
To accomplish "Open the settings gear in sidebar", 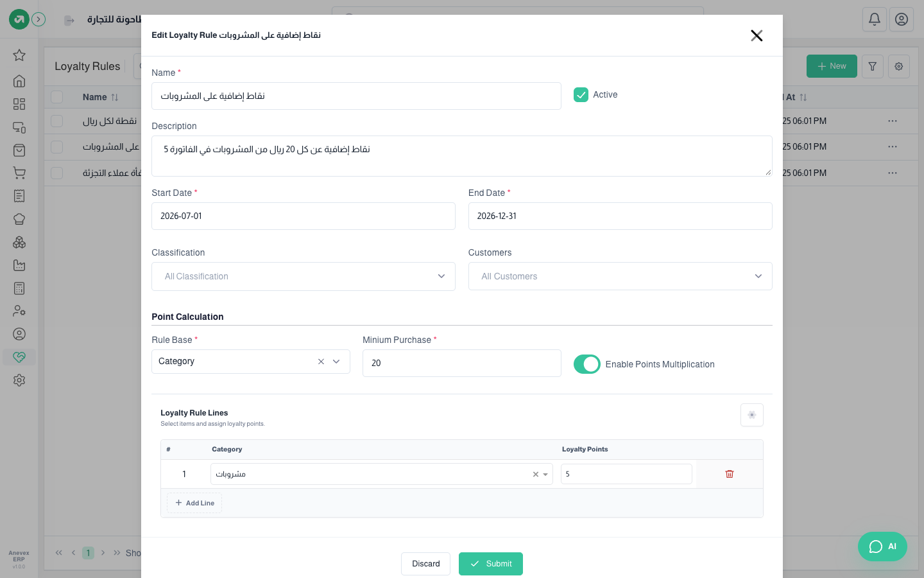I will tap(19, 380).
